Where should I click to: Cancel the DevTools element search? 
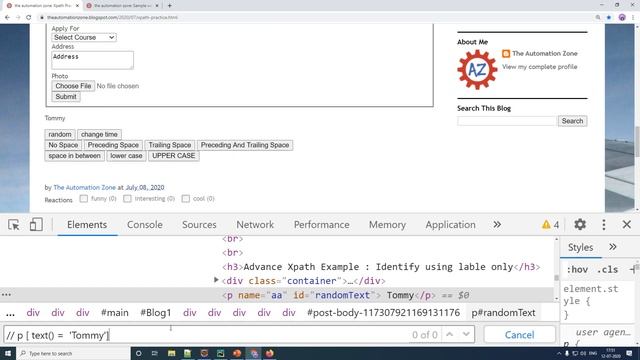pos(519,335)
